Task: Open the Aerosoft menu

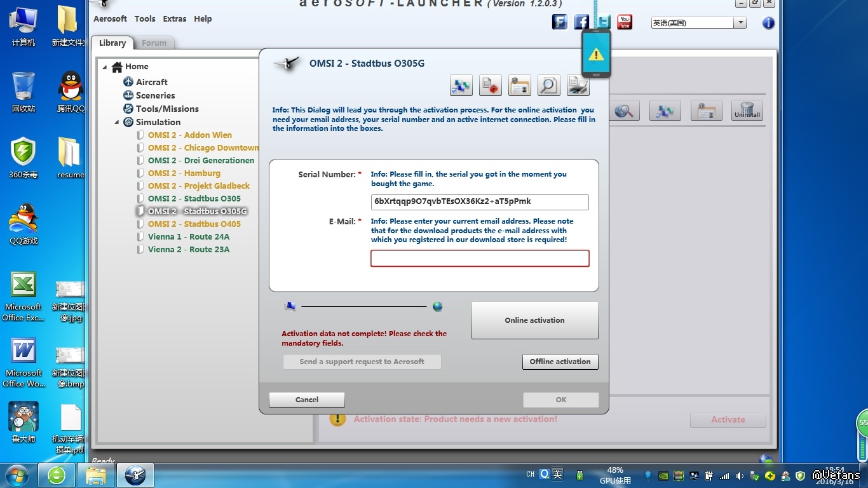Action: pos(110,18)
